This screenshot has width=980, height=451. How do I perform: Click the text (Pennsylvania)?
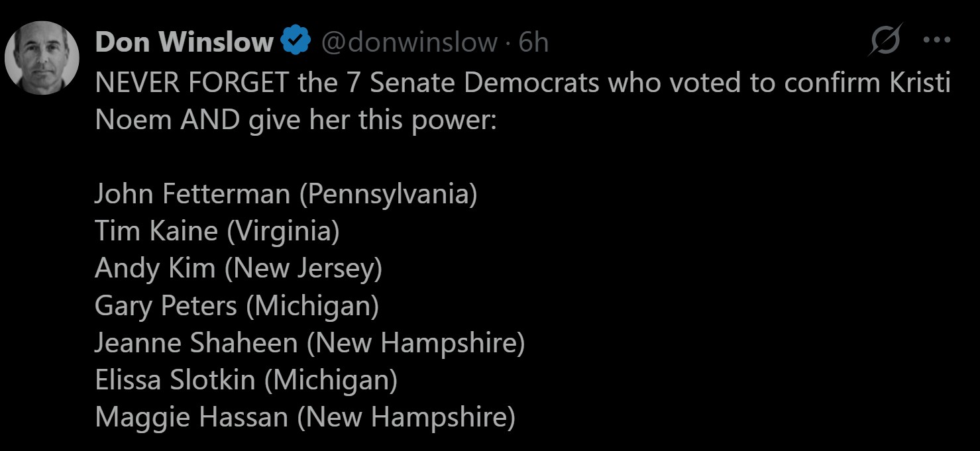388,194
